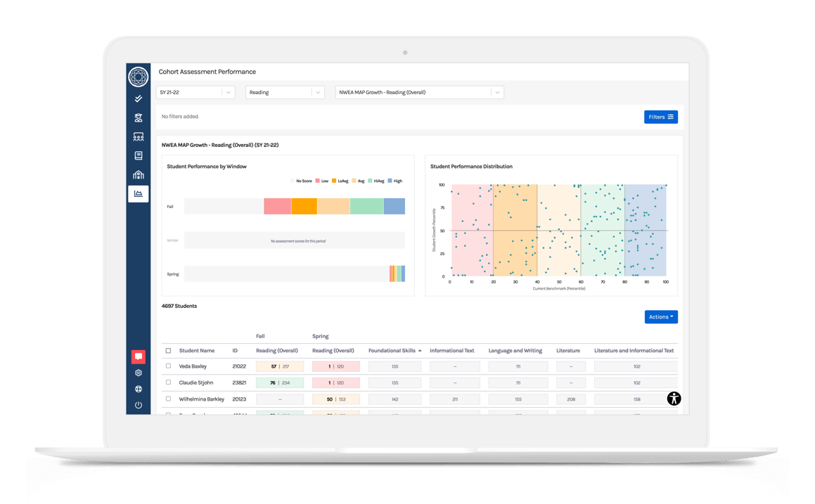Open the red chat message icon

click(139, 356)
